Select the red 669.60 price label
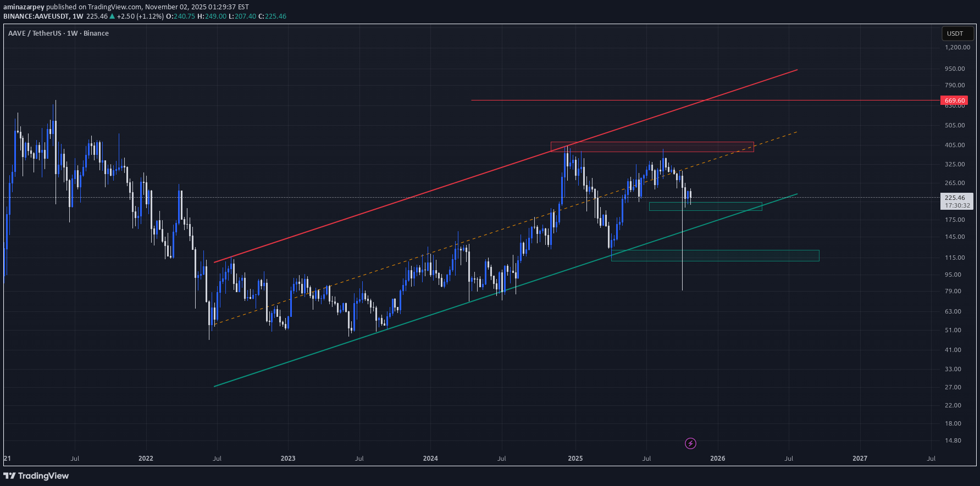This screenshot has height=486, width=980. (x=955, y=100)
